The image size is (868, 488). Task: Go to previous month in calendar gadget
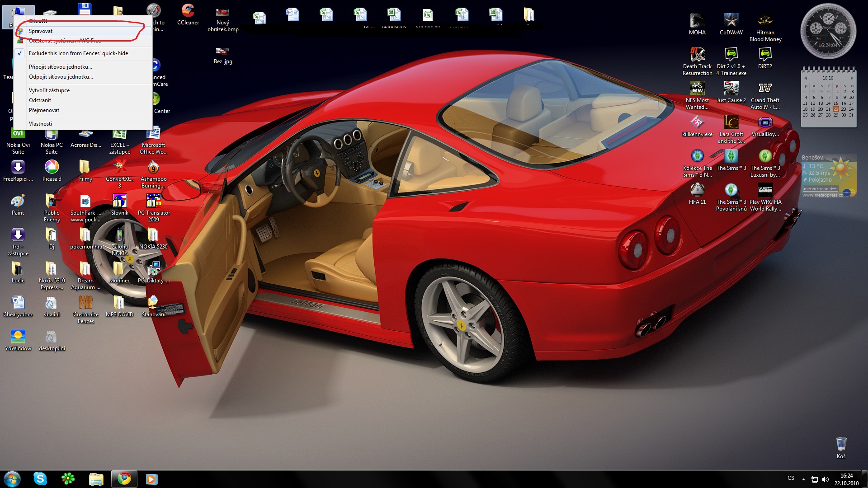[806, 78]
